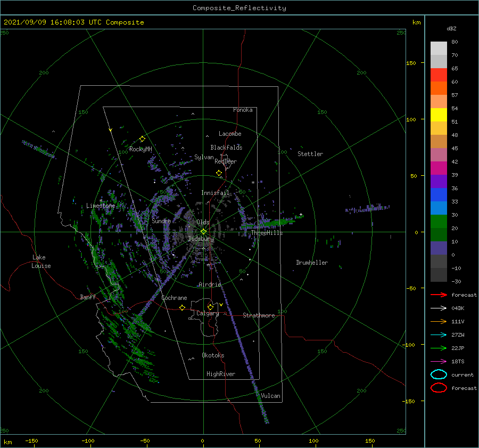Click the cyan 27ZW arrow icon
Viewport: 479px width, 448px height.
[x=439, y=335]
